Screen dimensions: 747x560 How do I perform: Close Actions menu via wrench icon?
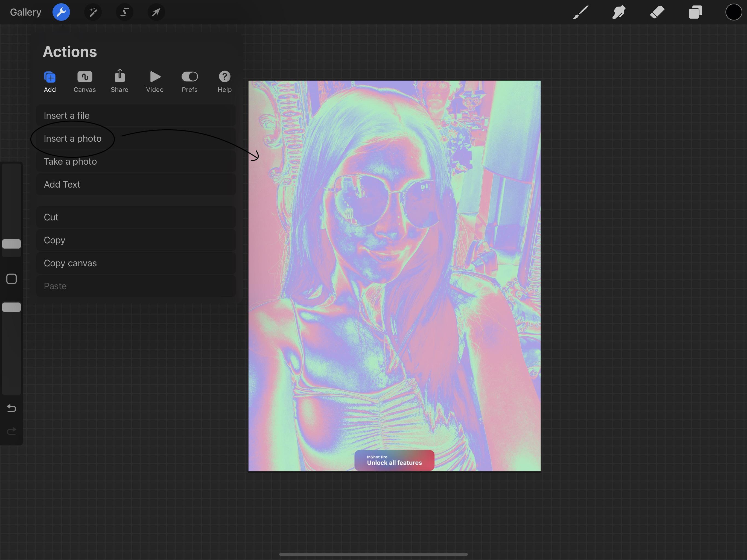[61, 13]
